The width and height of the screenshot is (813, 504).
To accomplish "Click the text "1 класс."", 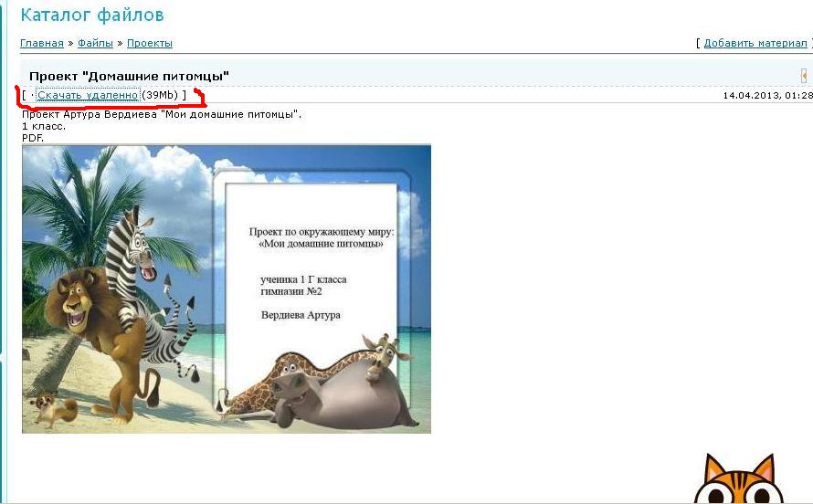I will pyautogui.click(x=44, y=126).
